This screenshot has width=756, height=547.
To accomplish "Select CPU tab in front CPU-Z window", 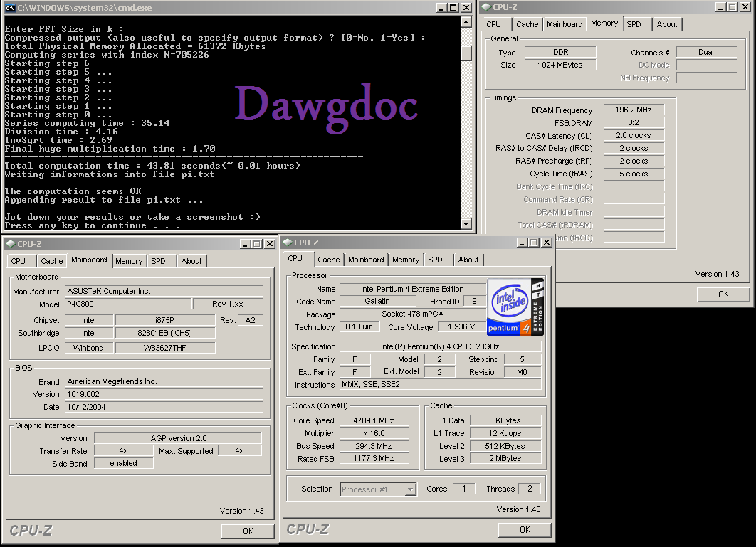I will click(295, 258).
